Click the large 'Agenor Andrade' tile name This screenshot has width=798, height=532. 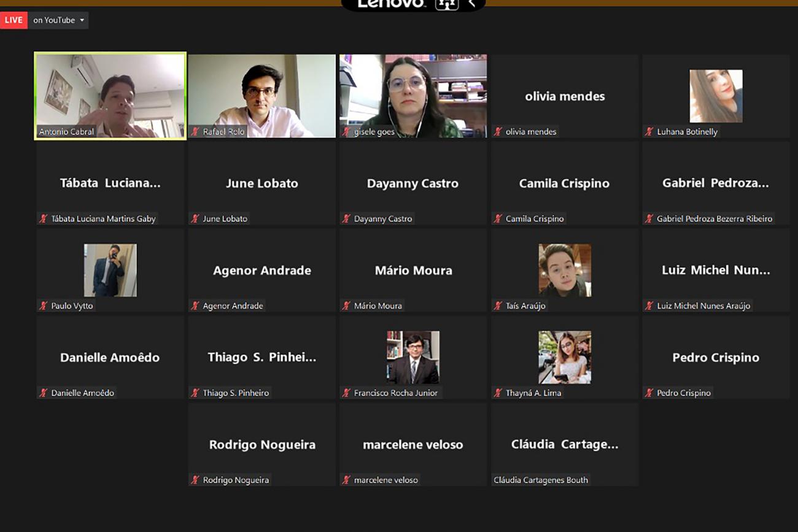tap(262, 271)
